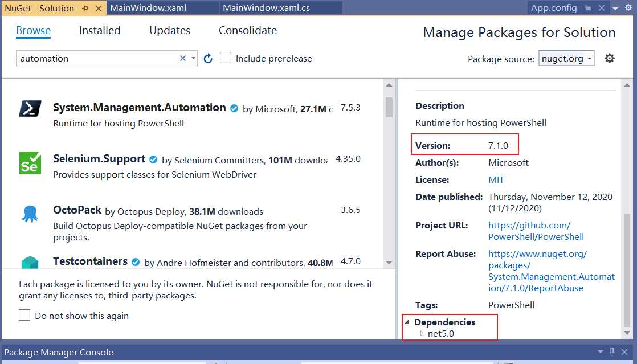Viewport: 637px width, 364px height.
Task: Open the App.config preview tab
Action: pos(554,8)
